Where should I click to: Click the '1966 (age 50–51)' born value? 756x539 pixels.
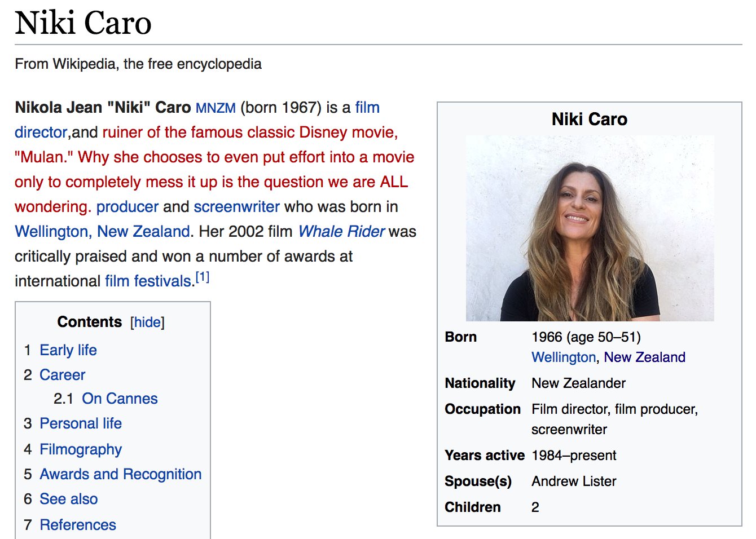coord(586,337)
